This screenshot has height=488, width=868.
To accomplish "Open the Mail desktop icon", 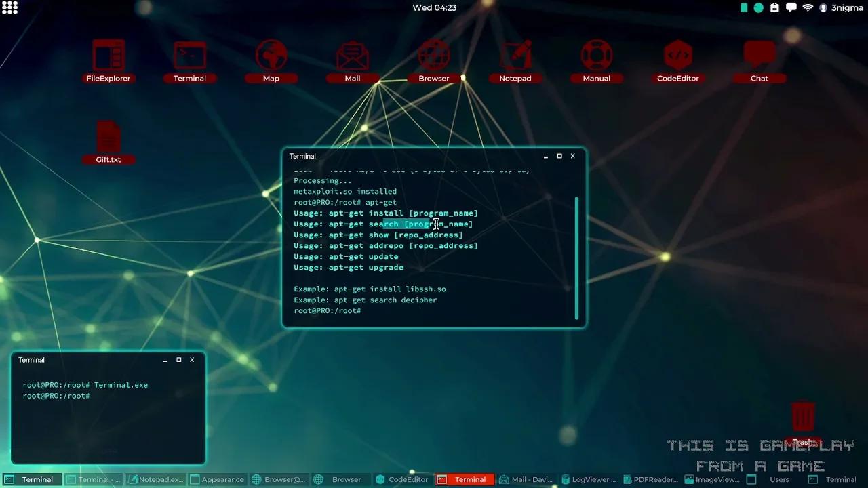I will pos(353,61).
